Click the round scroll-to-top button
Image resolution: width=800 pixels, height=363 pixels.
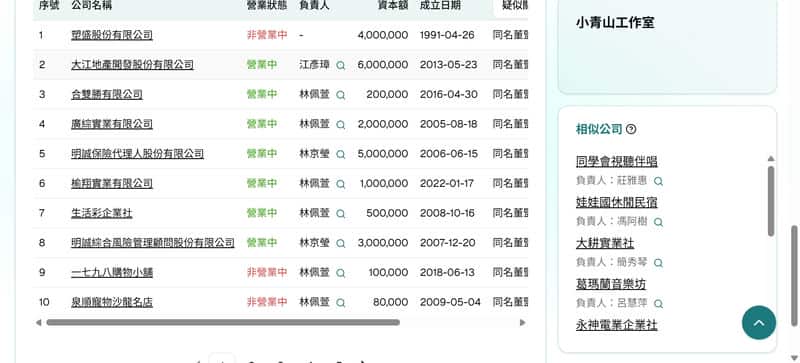[759, 323]
